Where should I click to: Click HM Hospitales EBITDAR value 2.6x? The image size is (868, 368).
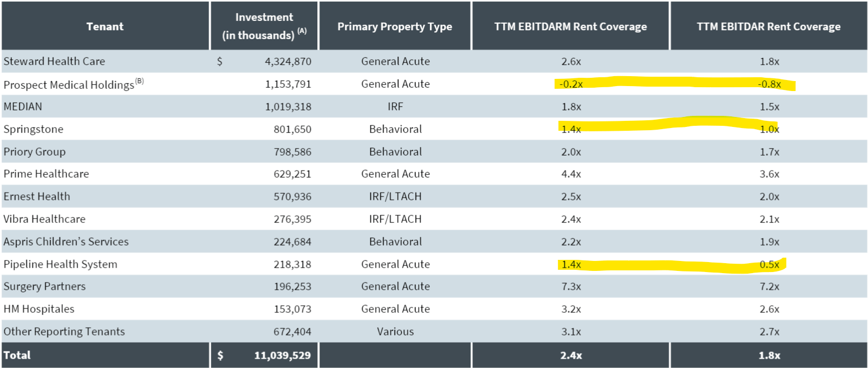point(769,309)
